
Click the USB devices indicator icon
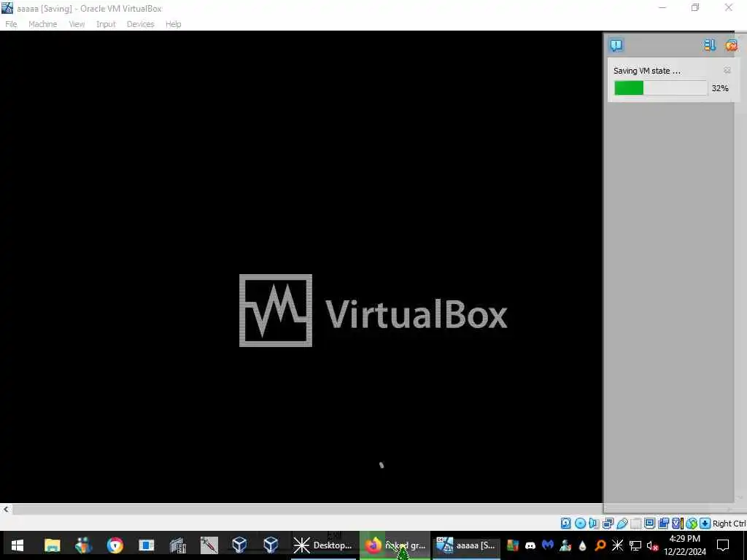coord(622,524)
